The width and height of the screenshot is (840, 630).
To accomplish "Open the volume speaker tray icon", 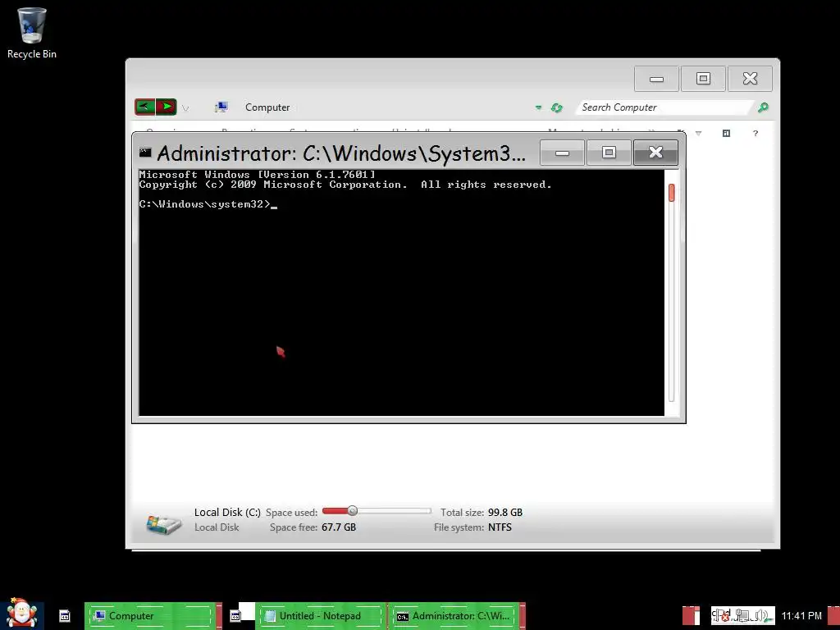I will (761, 615).
